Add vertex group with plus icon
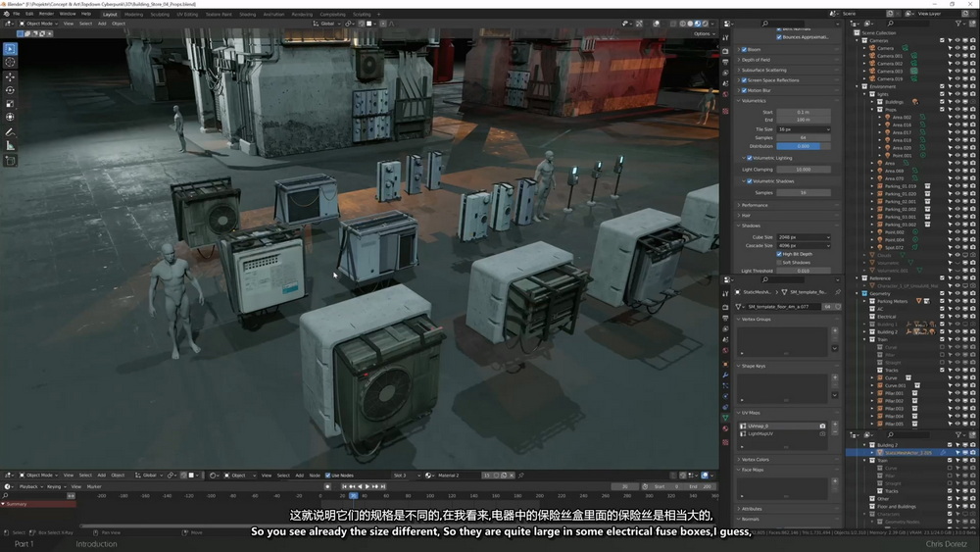 pos(834,330)
